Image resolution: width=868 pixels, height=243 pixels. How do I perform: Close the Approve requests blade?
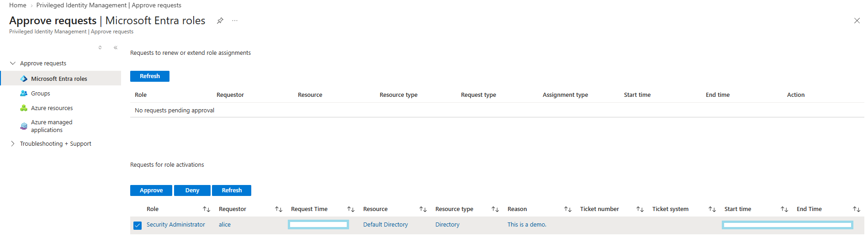pyautogui.click(x=857, y=21)
